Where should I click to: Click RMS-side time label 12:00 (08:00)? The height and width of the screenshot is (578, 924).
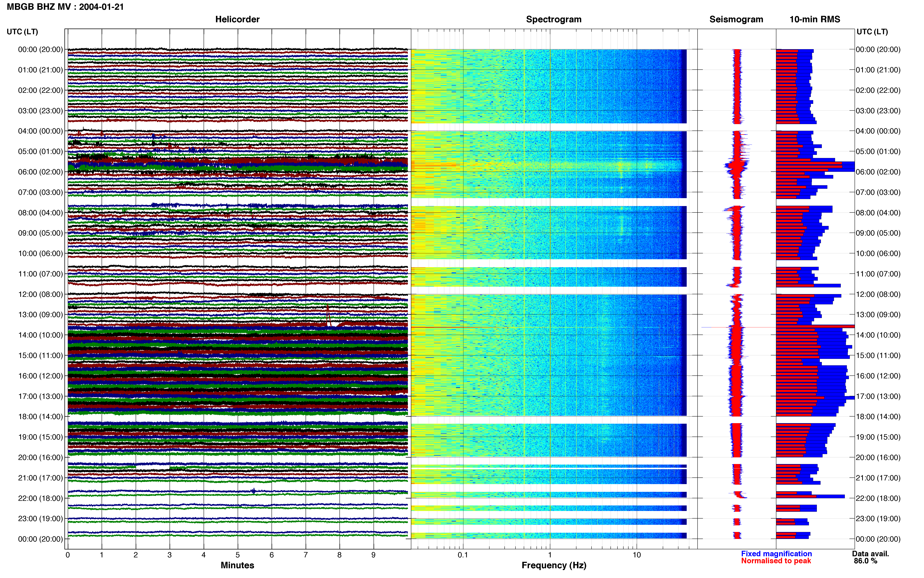[x=878, y=294]
